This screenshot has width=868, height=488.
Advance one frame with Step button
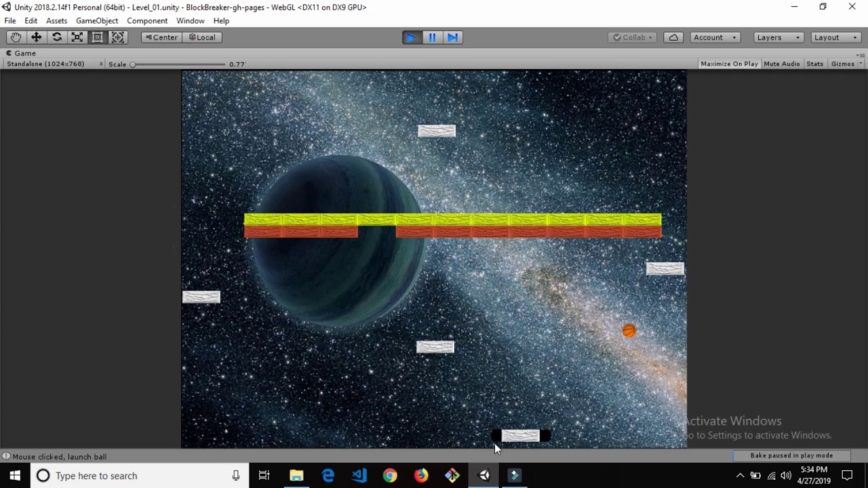(x=452, y=37)
